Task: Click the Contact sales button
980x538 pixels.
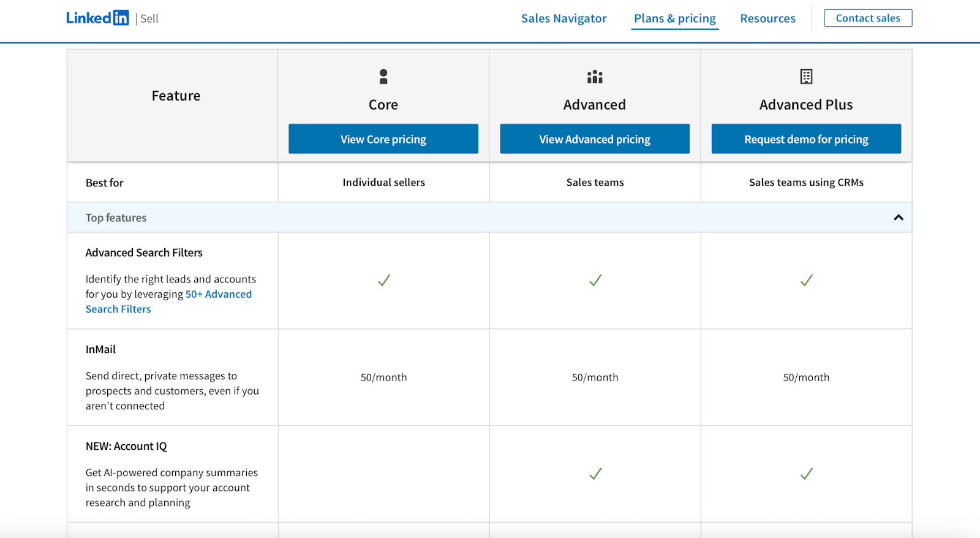Action: (x=868, y=18)
